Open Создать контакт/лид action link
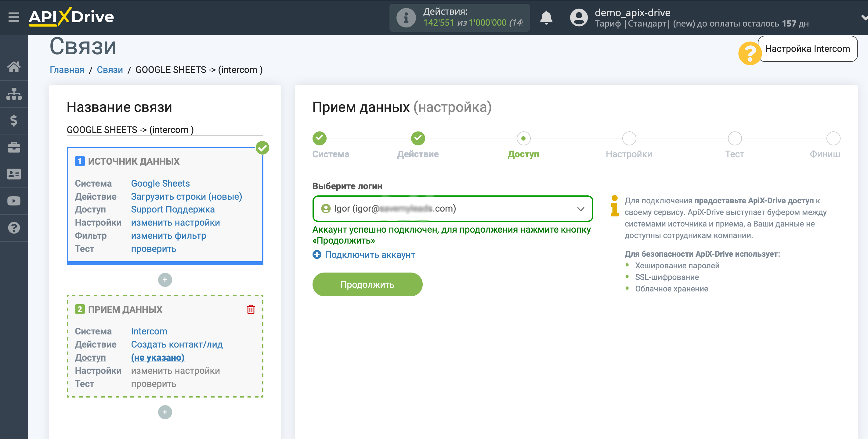 coord(177,344)
